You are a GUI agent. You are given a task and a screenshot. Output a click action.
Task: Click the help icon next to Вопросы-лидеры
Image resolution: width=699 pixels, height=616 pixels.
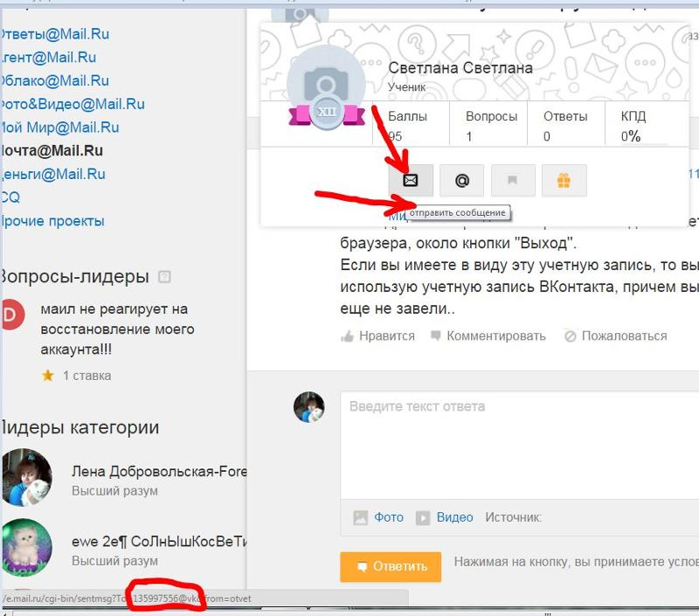pos(164,277)
